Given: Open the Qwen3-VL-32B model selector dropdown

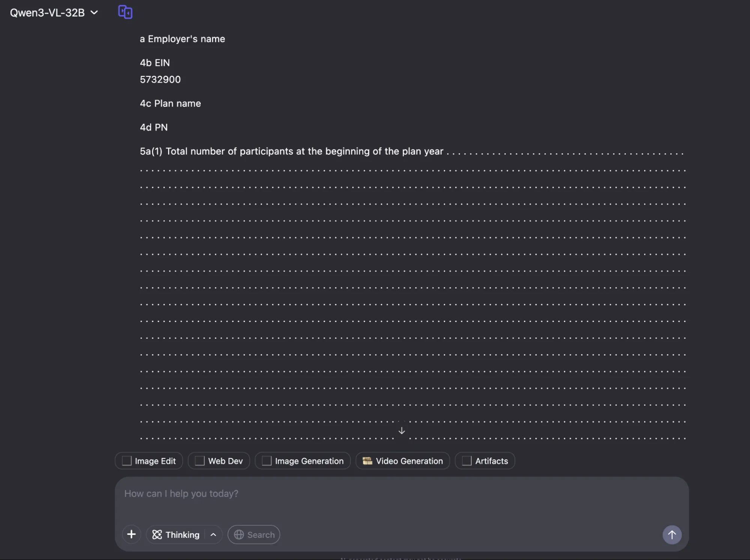Looking at the screenshot, I should point(54,13).
